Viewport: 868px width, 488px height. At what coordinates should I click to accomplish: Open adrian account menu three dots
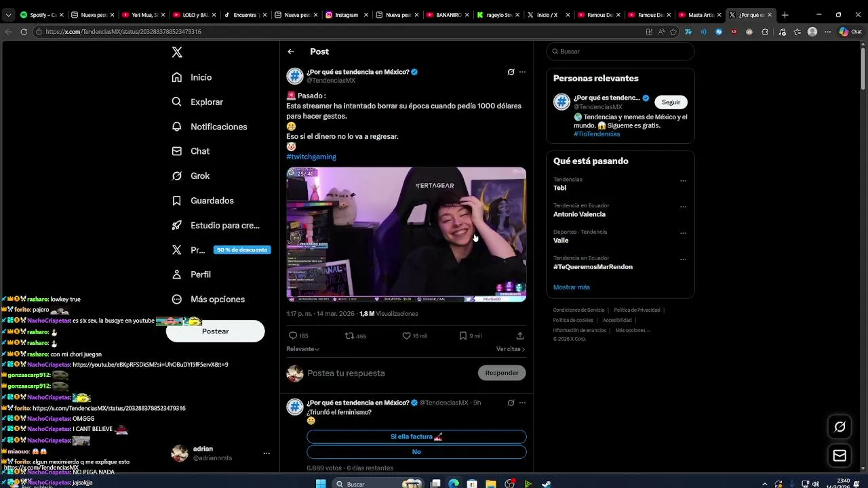coord(267,453)
